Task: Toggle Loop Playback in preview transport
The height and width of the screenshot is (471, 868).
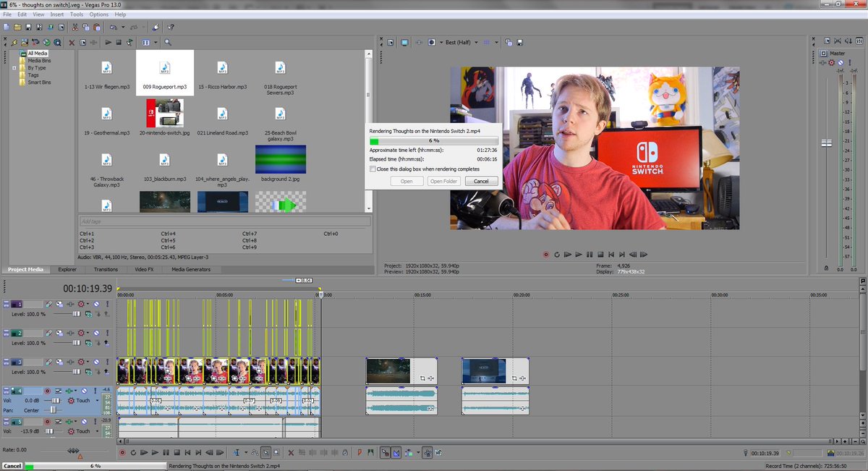Action: 556,255
